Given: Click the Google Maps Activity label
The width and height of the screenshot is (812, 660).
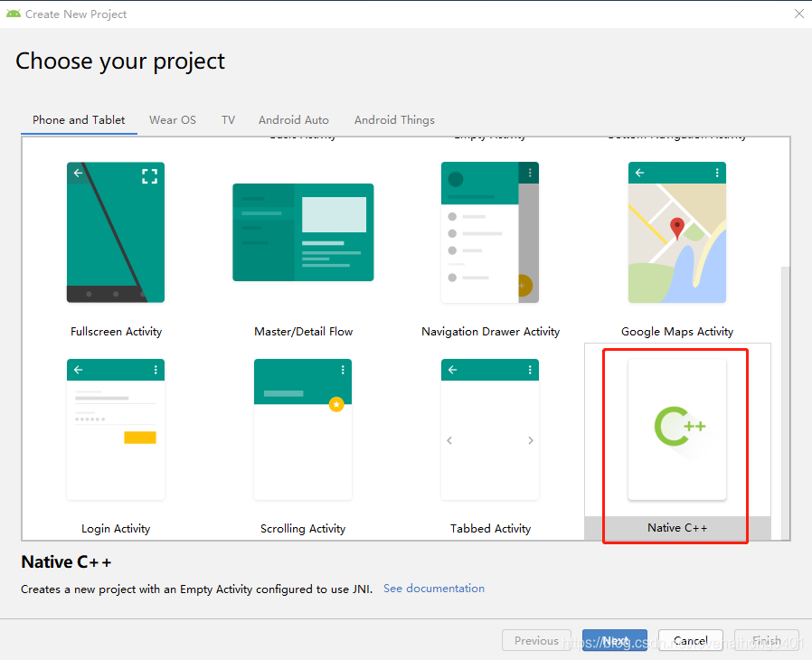Looking at the screenshot, I should pyautogui.click(x=677, y=332).
